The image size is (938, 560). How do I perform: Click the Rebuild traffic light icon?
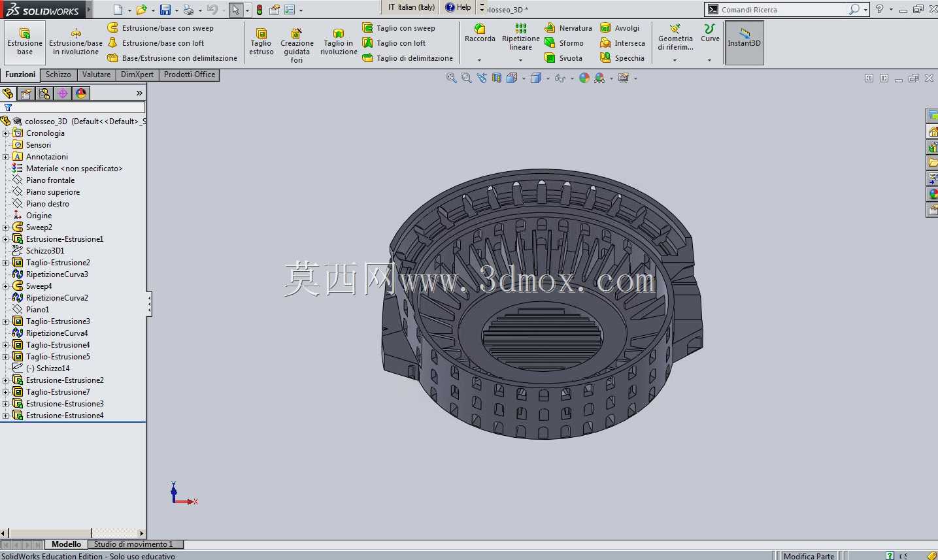tap(260, 10)
